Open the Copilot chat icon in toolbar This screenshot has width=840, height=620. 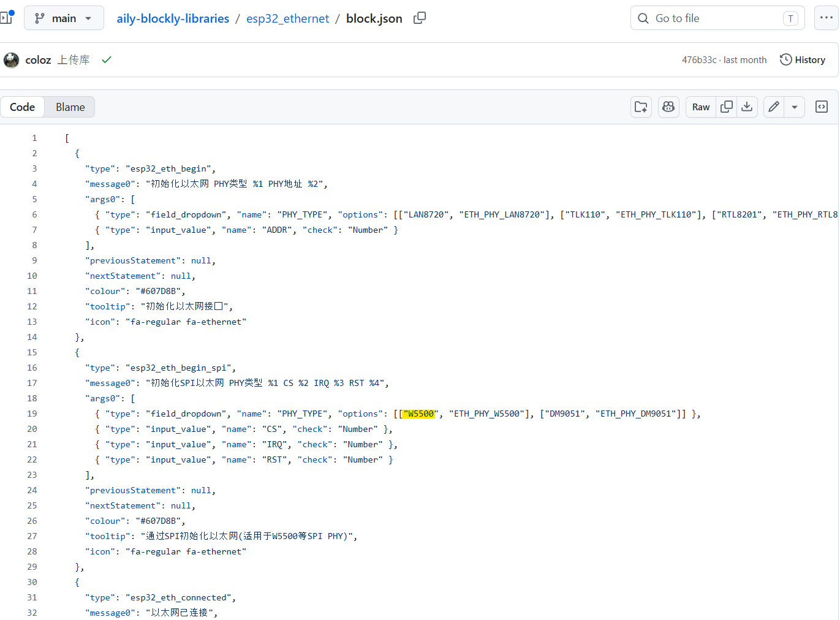pyautogui.click(x=668, y=107)
